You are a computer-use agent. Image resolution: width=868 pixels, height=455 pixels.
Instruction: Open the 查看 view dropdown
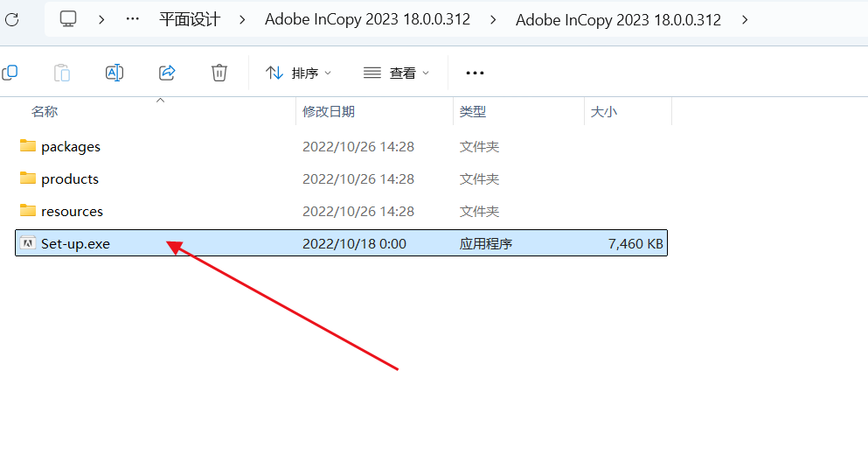pyautogui.click(x=396, y=73)
